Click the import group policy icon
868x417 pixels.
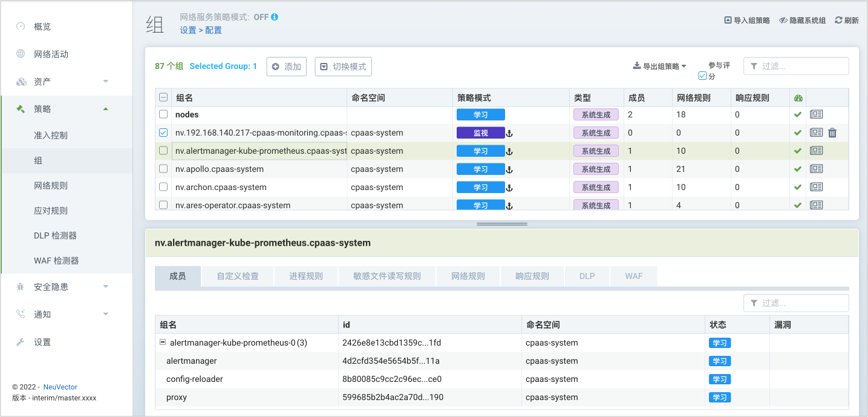(728, 20)
